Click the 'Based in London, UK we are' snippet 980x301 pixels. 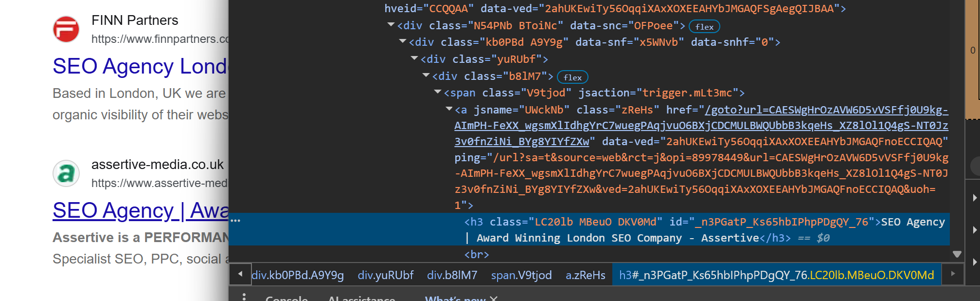click(x=139, y=93)
